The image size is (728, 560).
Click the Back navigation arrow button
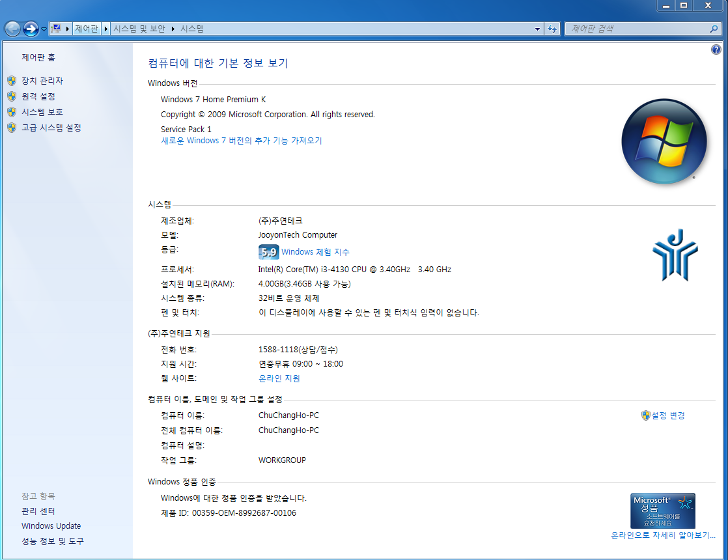(x=12, y=29)
